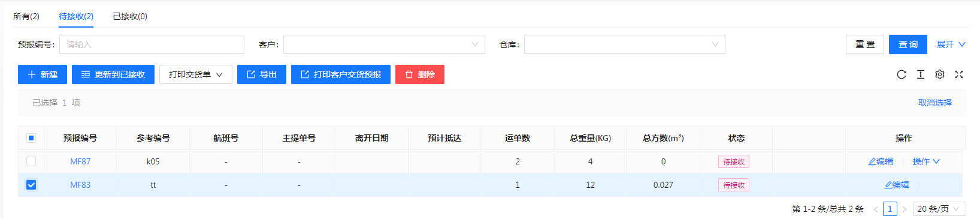This screenshot has height=219, width=980.
Task: Open the 20 条/页 page size selector
Action: (939, 209)
